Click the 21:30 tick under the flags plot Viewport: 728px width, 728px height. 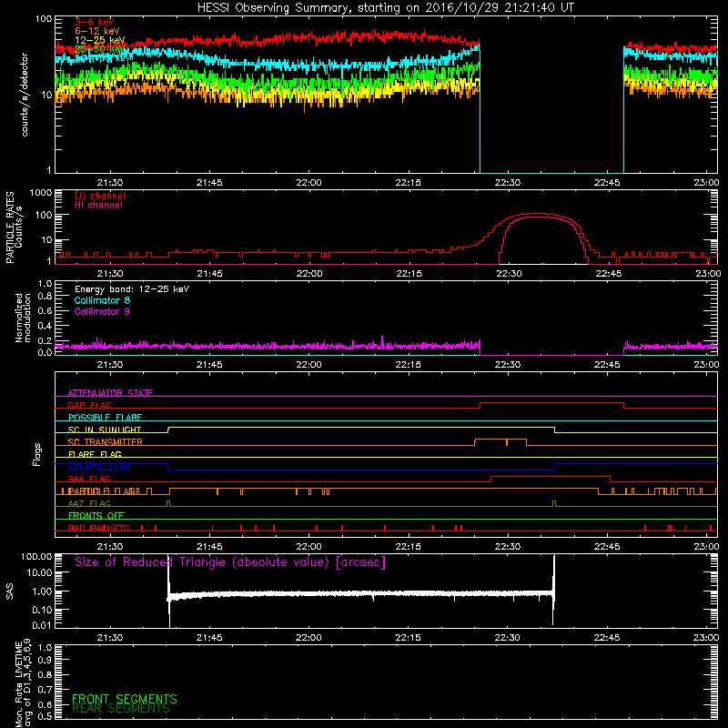coord(110,547)
